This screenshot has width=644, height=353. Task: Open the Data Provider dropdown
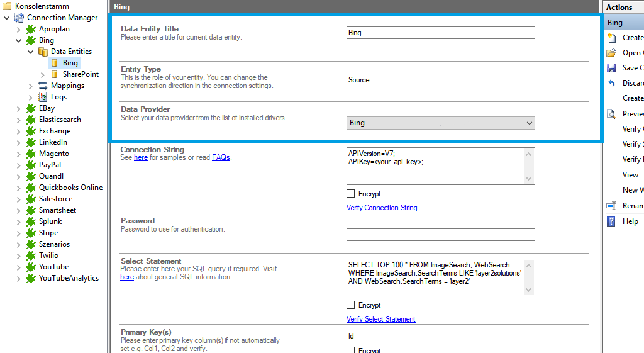pos(440,123)
